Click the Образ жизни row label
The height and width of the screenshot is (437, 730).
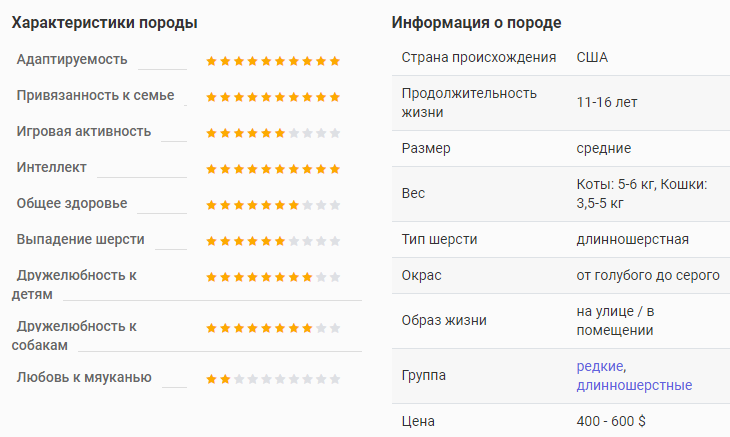(444, 320)
